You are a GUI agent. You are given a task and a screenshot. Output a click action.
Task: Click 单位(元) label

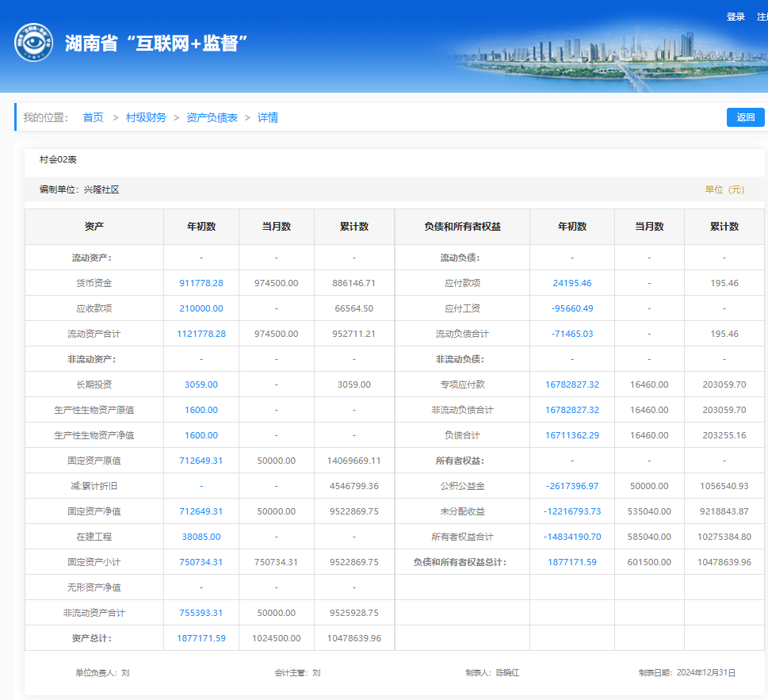click(725, 189)
